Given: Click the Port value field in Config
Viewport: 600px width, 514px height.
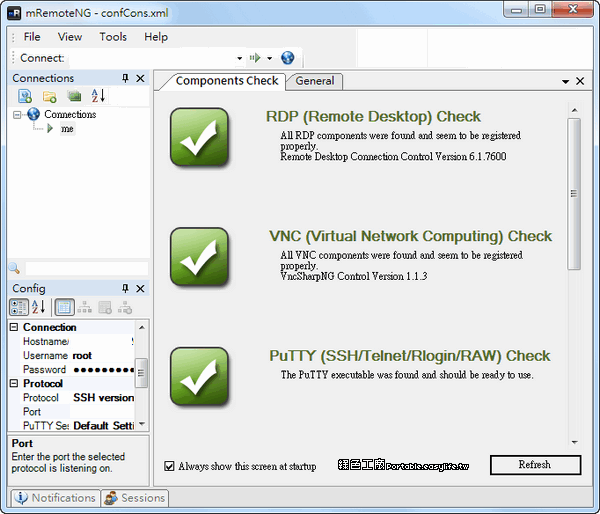Looking at the screenshot, I should pyautogui.click(x=102, y=412).
